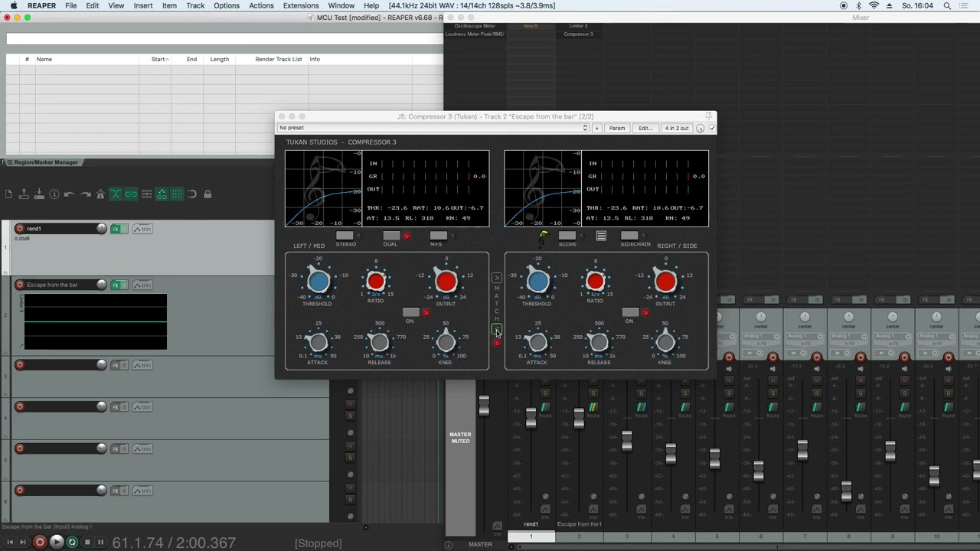Toggle the Locking padlock toolbar icon
Viewport: 980px width, 551px height.
[x=207, y=194]
